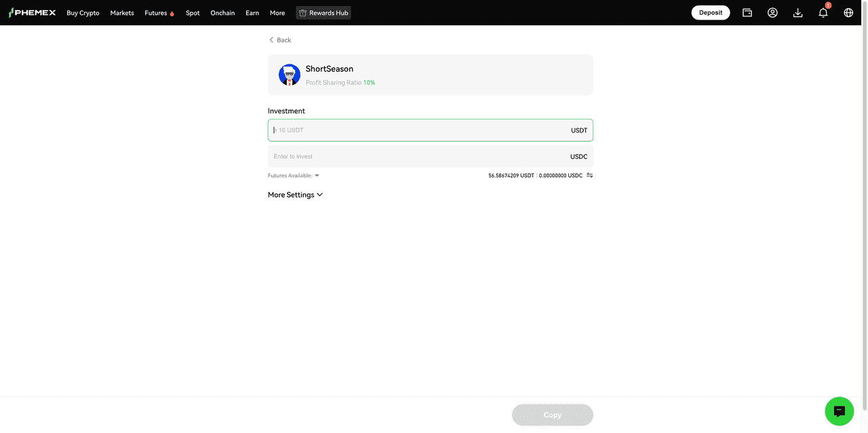Open the live chat support bubble
The height and width of the screenshot is (433, 868).
tap(839, 411)
